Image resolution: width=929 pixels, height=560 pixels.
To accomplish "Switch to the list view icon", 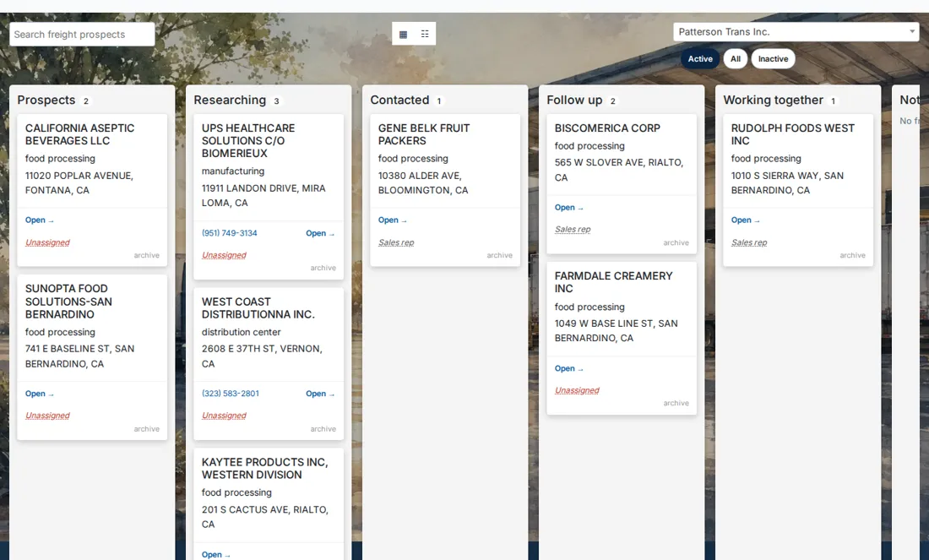I will (425, 34).
